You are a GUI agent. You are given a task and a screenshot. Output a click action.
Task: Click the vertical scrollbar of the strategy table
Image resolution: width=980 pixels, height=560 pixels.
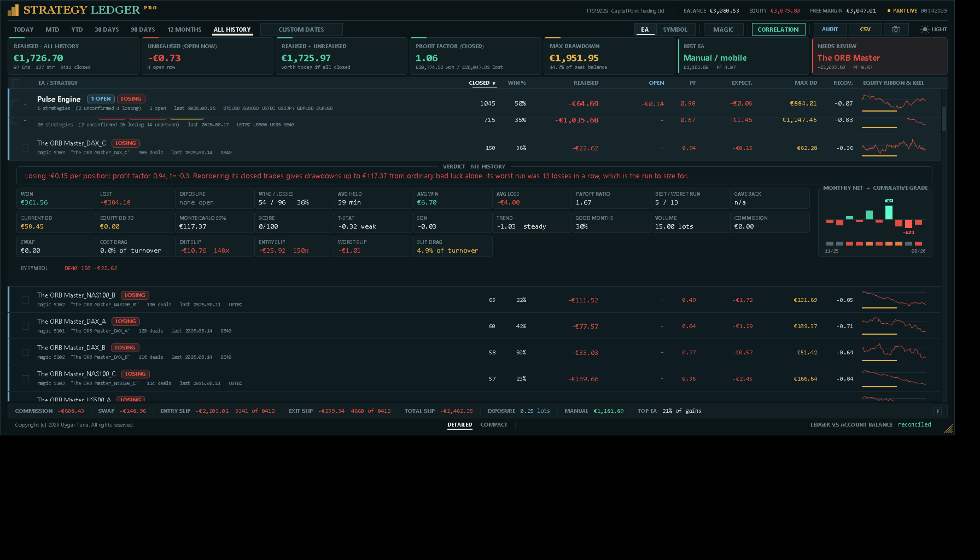coord(944,119)
